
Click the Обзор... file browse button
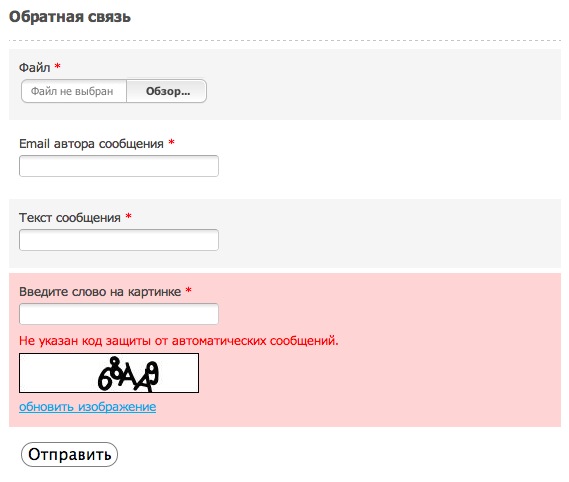pyautogui.click(x=167, y=91)
